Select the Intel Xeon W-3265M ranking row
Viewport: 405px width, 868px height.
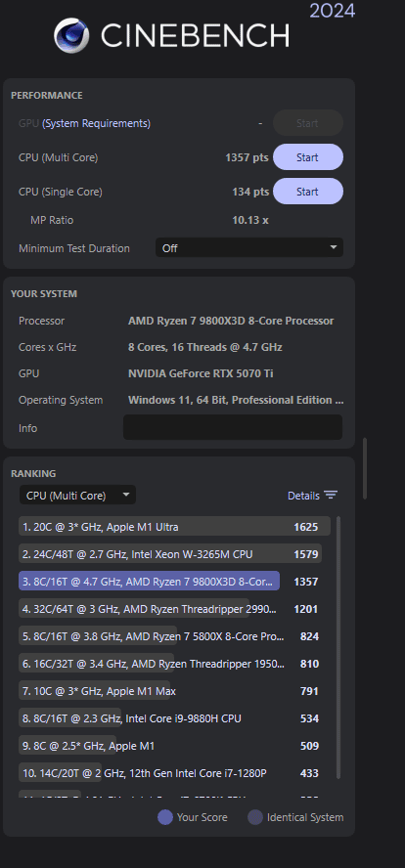pyautogui.click(x=170, y=554)
